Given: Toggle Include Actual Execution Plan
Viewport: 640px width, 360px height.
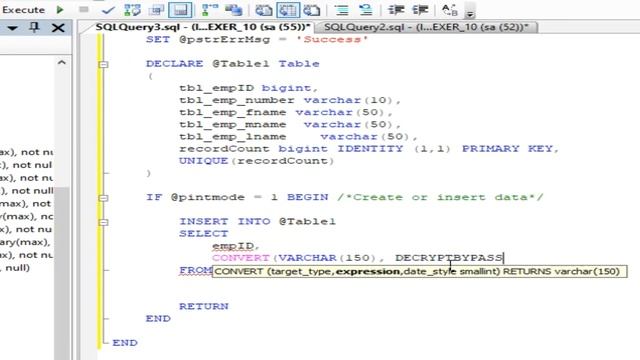Looking at the screenshot, I should coord(210,10).
